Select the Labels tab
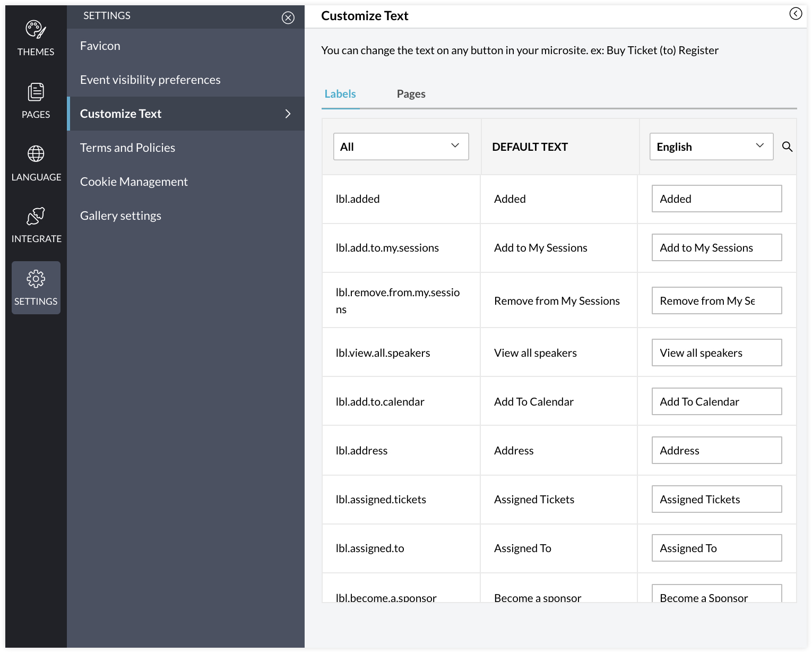812x653 pixels. [340, 94]
